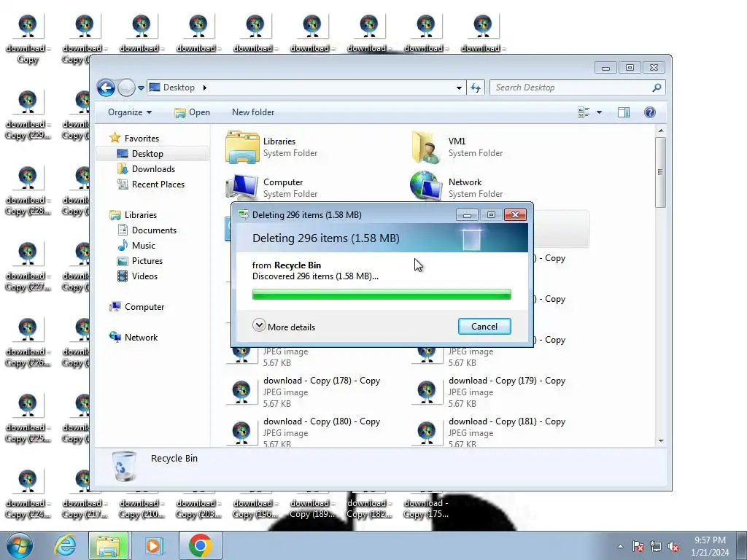The image size is (747, 560).
Task: Select desktop icon download - Copy (229
Action: click(28, 116)
